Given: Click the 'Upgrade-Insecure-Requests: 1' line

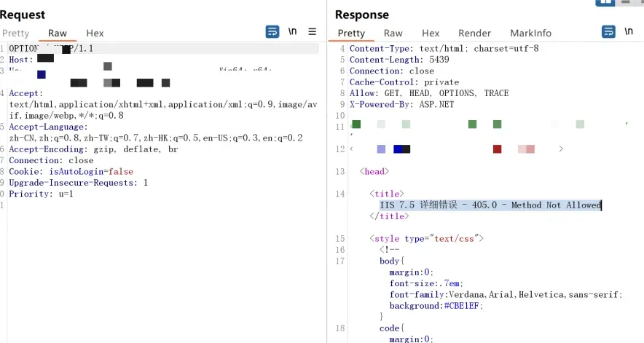Looking at the screenshot, I should [x=79, y=182].
